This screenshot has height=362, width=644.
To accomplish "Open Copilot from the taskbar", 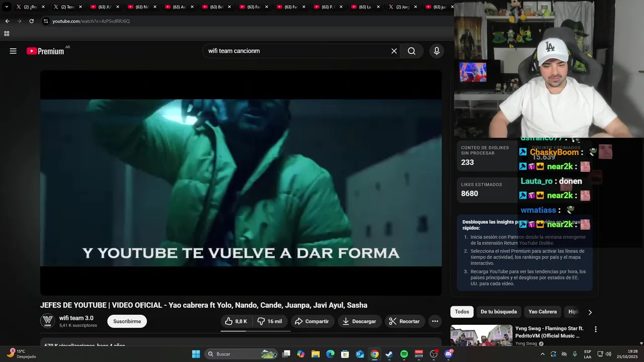I will tap(301, 354).
